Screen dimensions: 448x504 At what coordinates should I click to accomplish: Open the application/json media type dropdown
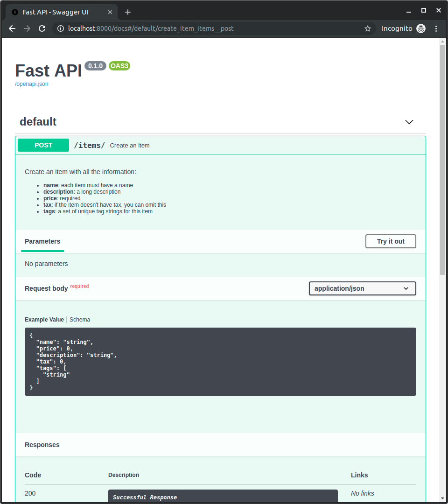362,288
